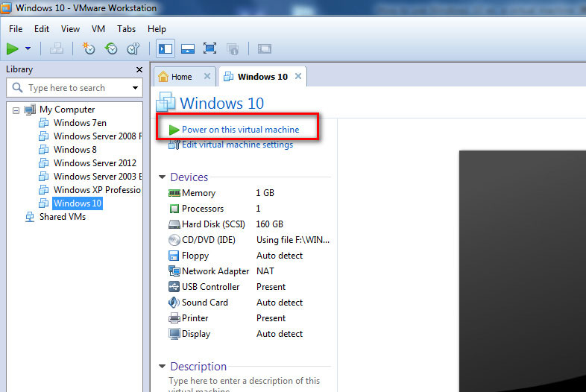586x392 pixels.
Task: Open the View menu
Action: (x=70, y=29)
